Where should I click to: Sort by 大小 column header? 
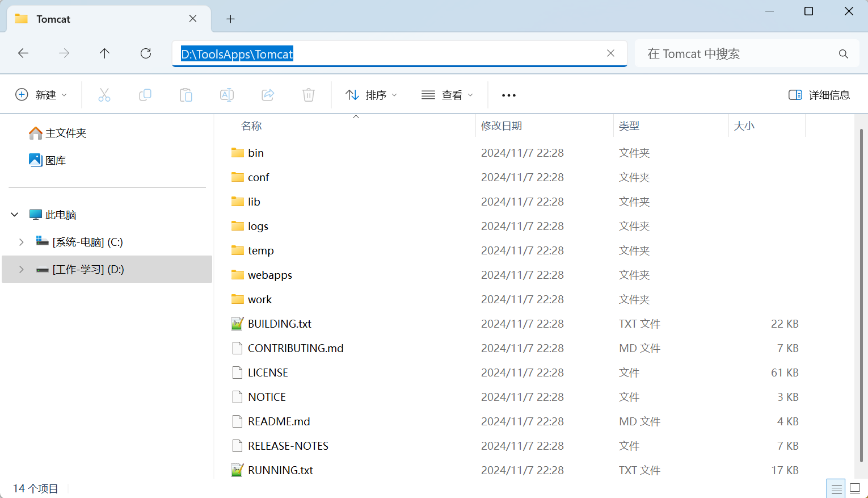pos(744,126)
